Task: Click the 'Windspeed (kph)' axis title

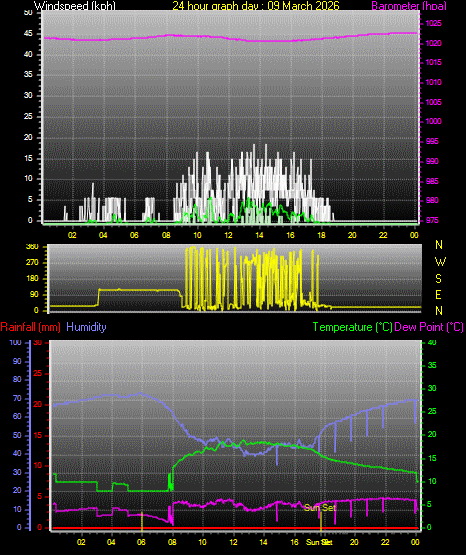Action: click(75, 6)
